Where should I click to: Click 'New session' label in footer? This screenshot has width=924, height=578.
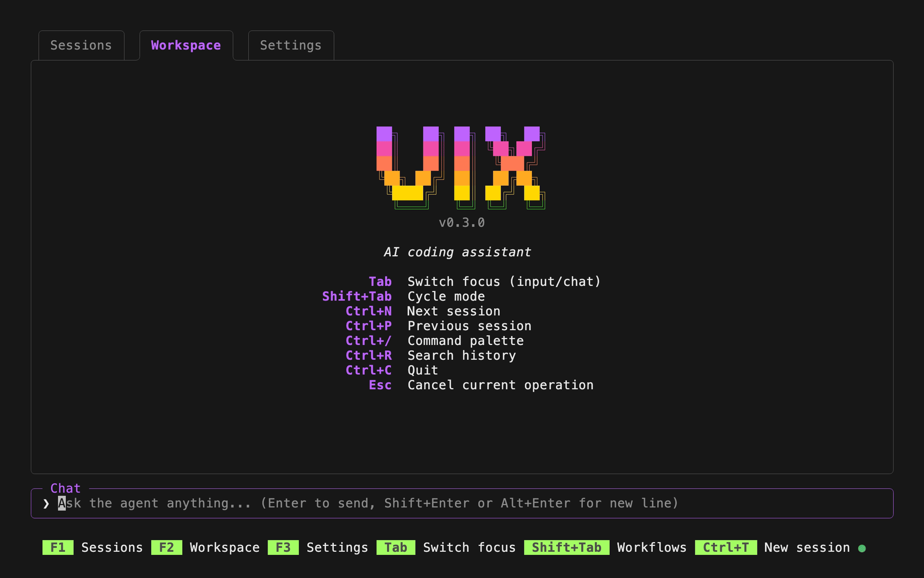[x=807, y=548]
